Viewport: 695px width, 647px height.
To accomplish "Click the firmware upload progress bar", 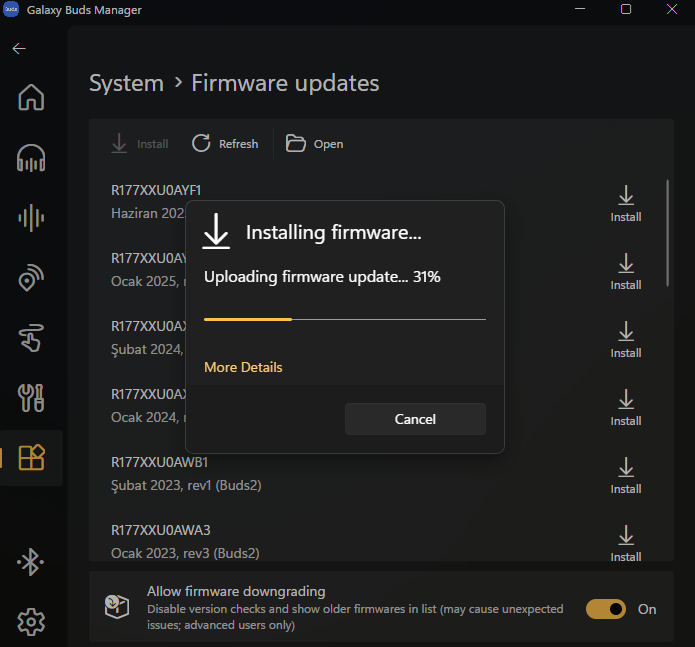I will click(x=345, y=319).
